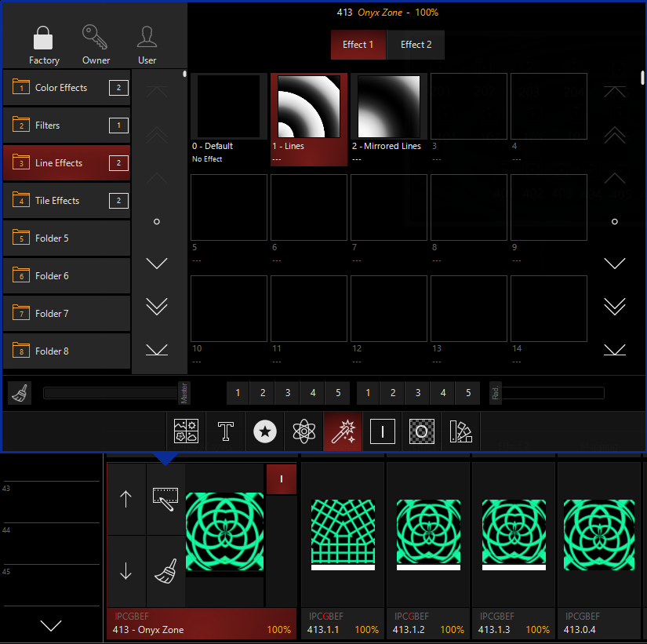Jump to bottom of folder list
The height and width of the screenshot is (644, 647).
[157, 350]
